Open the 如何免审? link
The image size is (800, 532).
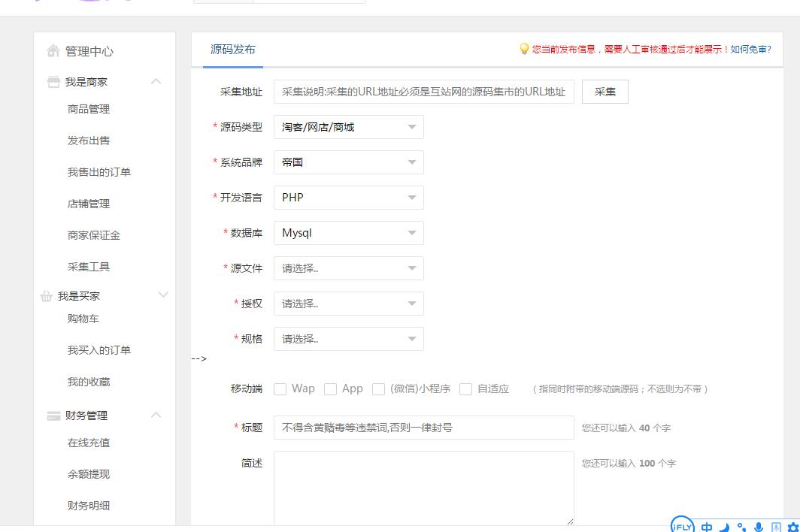point(750,49)
